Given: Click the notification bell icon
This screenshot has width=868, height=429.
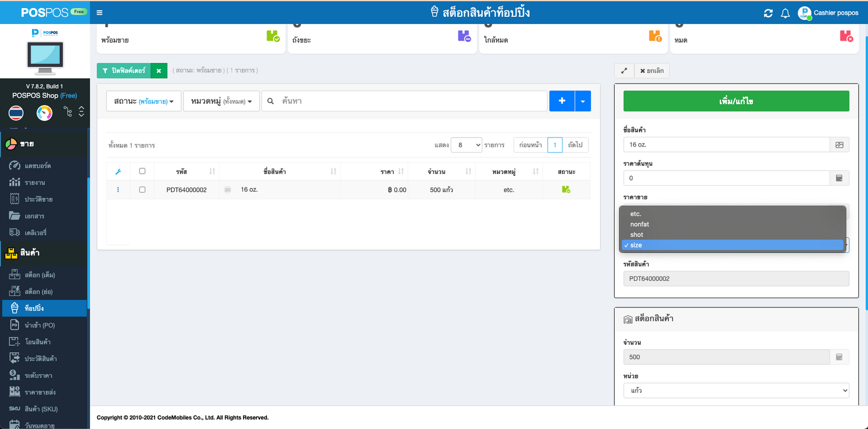Looking at the screenshot, I should [785, 13].
